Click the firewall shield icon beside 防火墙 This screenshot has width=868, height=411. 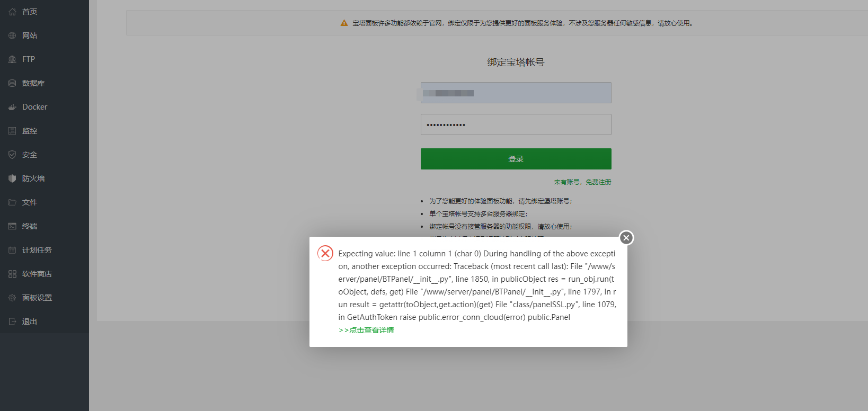pyautogui.click(x=12, y=178)
